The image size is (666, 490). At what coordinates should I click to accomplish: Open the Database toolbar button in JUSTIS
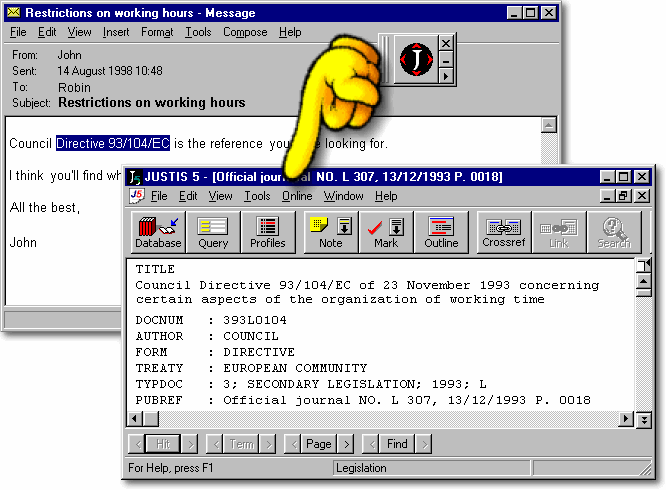[158, 232]
